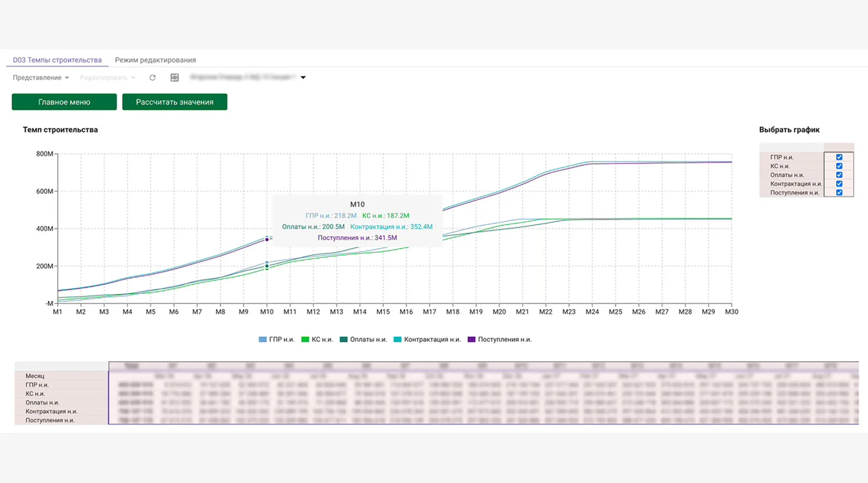The height and width of the screenshot is (483, 868).
Task: Click the form layout icon beside refresh
Action: [175, 77]
